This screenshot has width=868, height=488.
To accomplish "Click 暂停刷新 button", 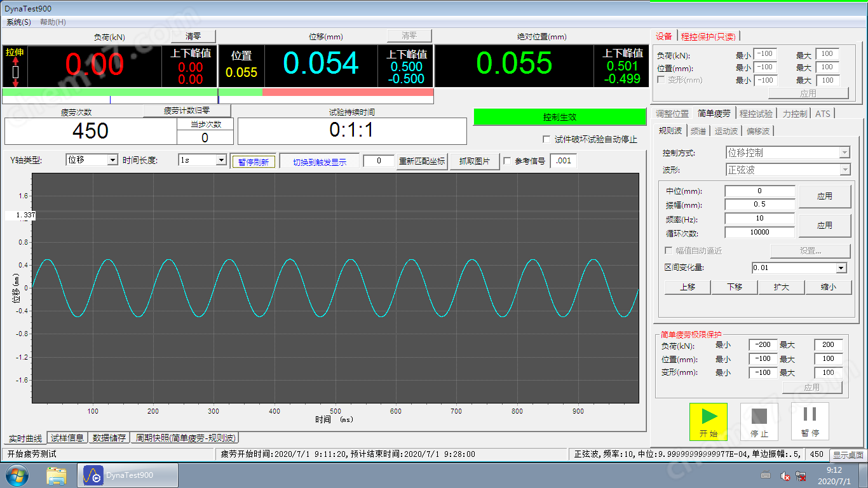I will (253, 161).
